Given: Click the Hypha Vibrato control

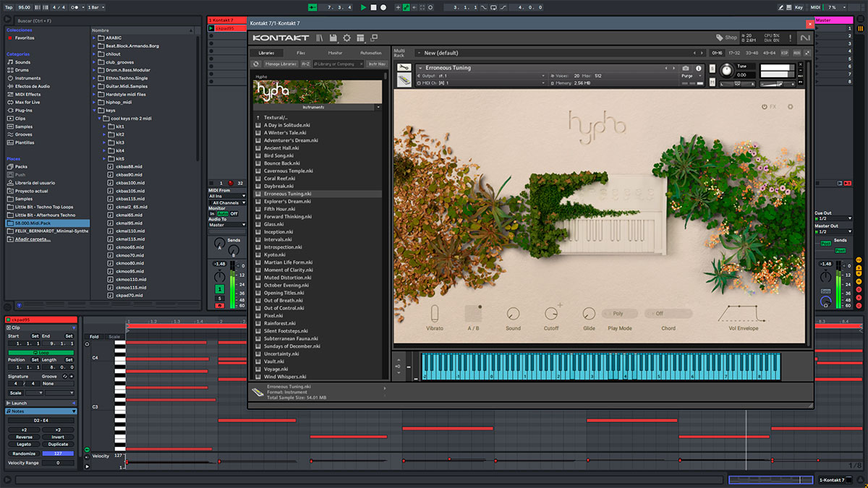Looking at the screenshot, I should [435, 314].
